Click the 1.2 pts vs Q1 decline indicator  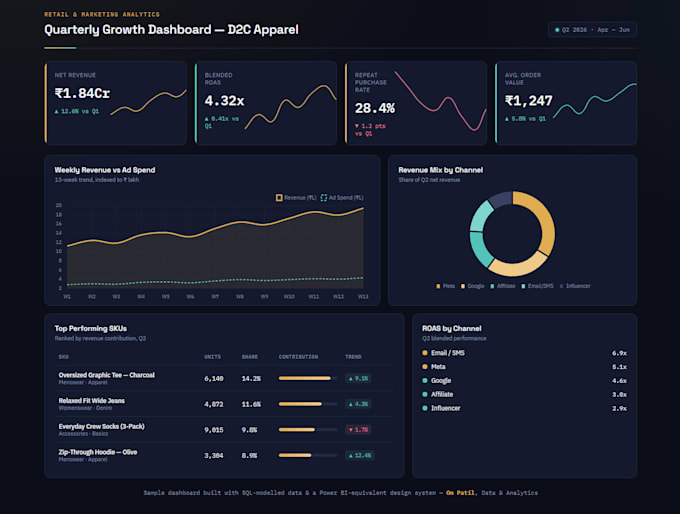(370, 130)
